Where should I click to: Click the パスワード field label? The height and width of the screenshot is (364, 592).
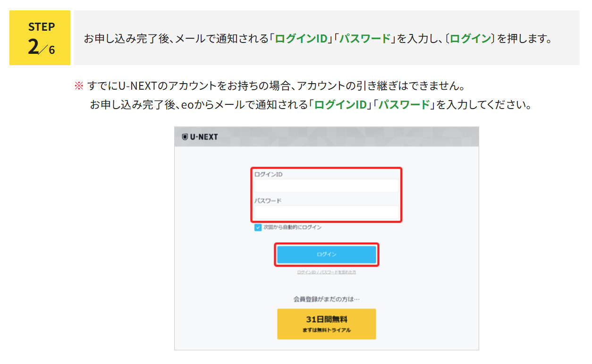(x=268, y=201)
